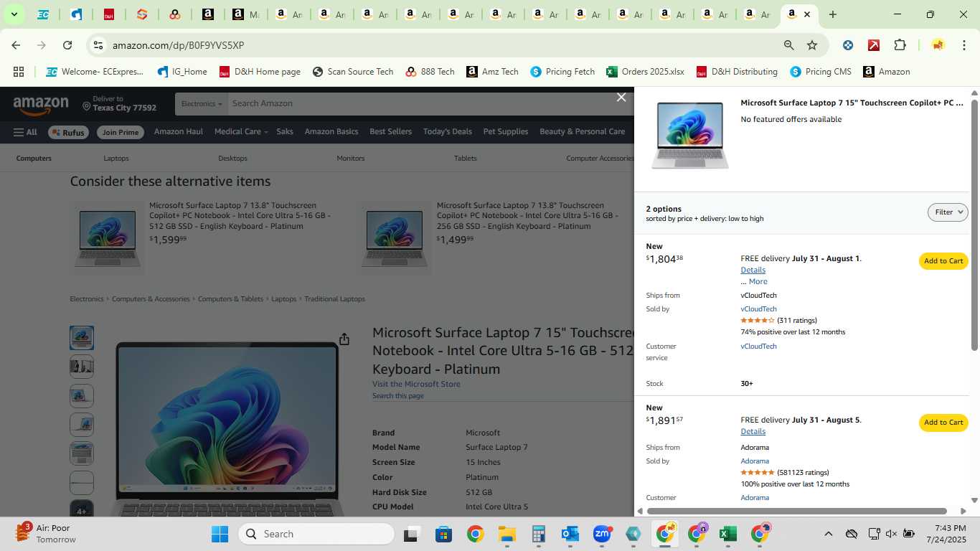980x551 pixels.
Task: Open the Pricing Fetch bookmark
Action: click(562, 72)
